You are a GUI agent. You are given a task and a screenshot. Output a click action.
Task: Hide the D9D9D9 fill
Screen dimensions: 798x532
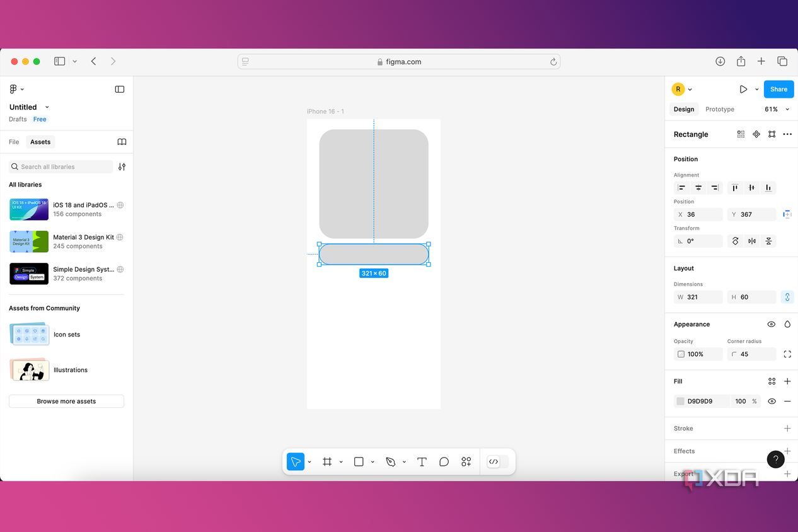tap(772, 401)
